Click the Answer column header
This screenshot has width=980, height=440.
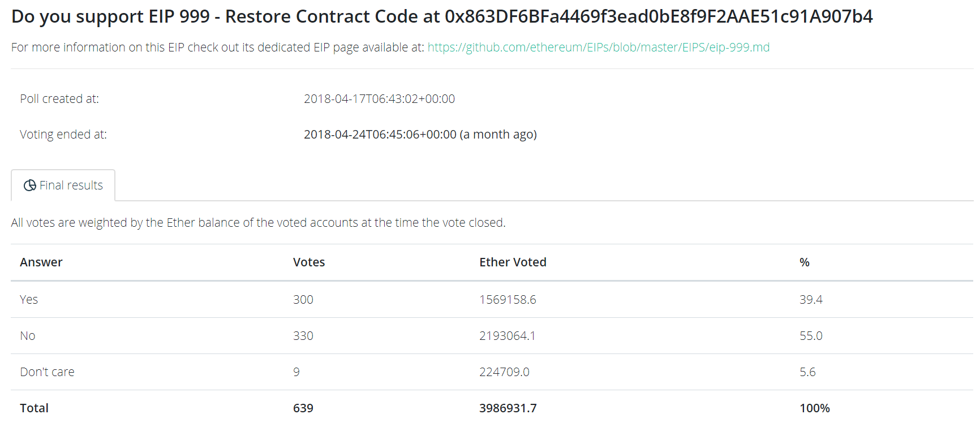(x=41, y=262)
